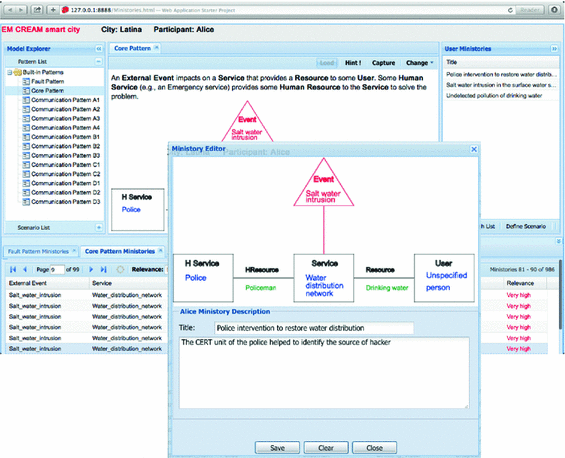Switch to Fault Pattern Ministories tab

[x=38, y=251]
